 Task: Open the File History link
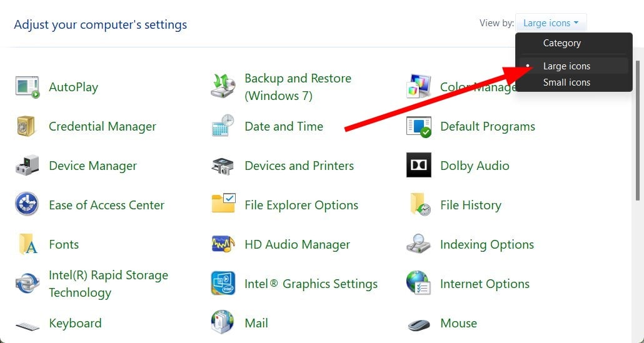click(471, 205)
